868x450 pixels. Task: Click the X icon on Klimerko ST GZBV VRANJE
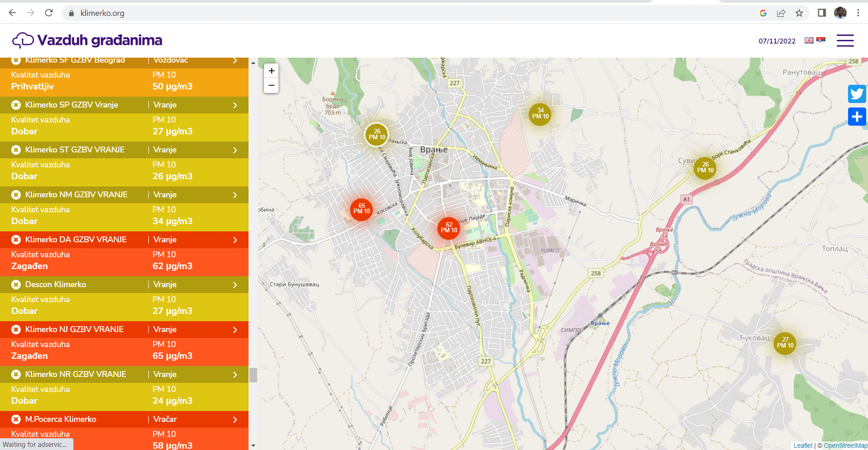pyautogui.click(x=16, y=150)
